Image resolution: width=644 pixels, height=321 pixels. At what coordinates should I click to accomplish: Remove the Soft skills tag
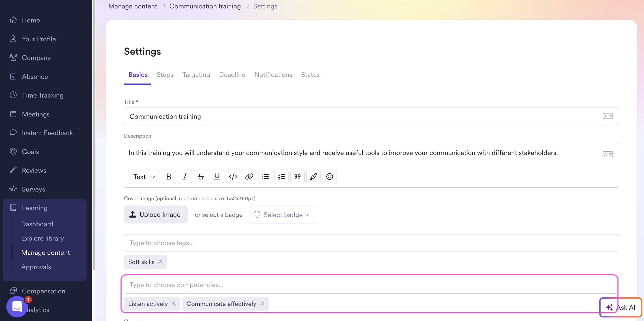tap(160, 262)
